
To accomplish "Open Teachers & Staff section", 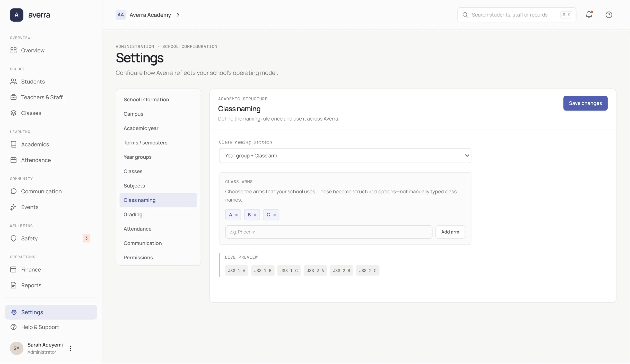I will tap(51, 97).
